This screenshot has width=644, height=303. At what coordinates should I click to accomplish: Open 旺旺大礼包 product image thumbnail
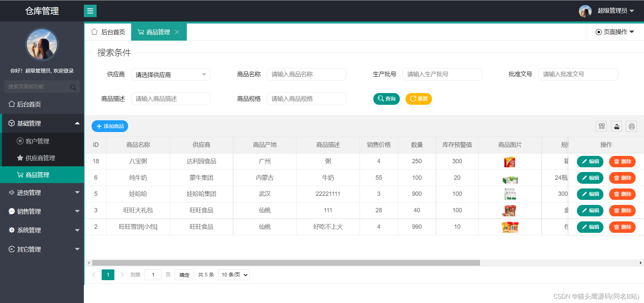tap(509, 211)
